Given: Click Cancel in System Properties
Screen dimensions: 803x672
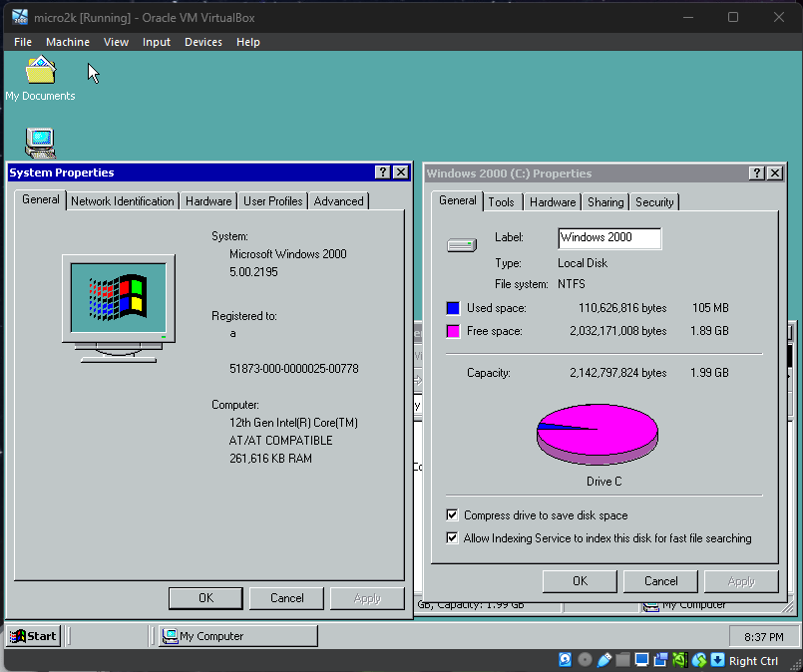Looking at the screenshot, I should 287,598.
